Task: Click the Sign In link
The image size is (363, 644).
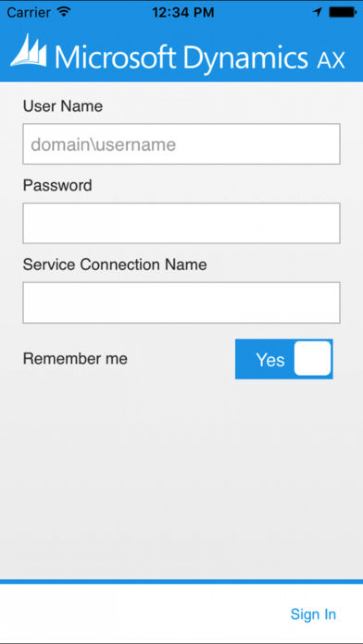Action: coord(313,614)
